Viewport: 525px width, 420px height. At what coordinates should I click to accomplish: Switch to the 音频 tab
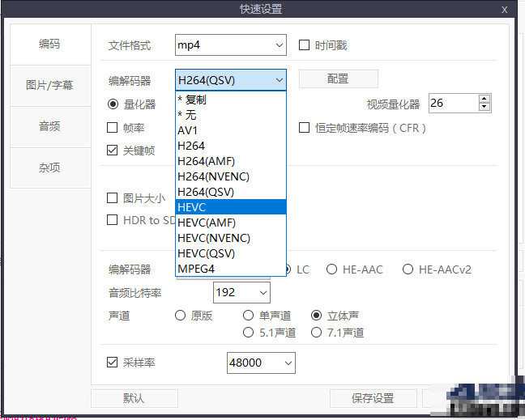(x=50, y=126)
